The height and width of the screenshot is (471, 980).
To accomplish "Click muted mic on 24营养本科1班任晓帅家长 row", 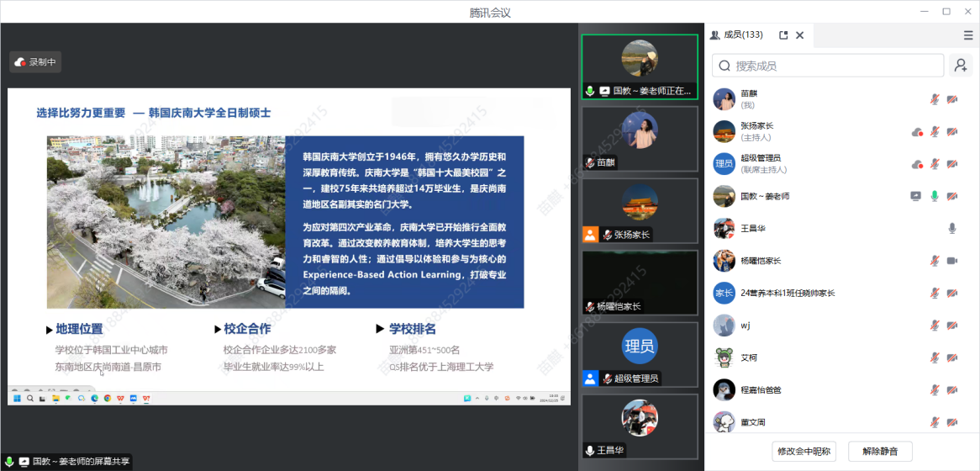I will (935, 293).
